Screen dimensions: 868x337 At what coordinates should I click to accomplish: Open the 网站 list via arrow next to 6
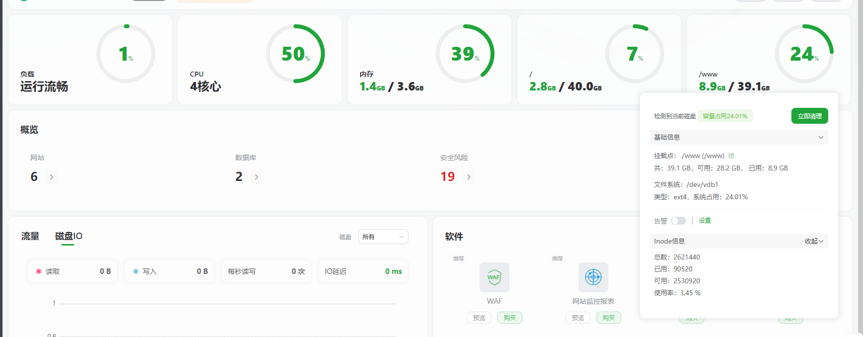point(51,177)
